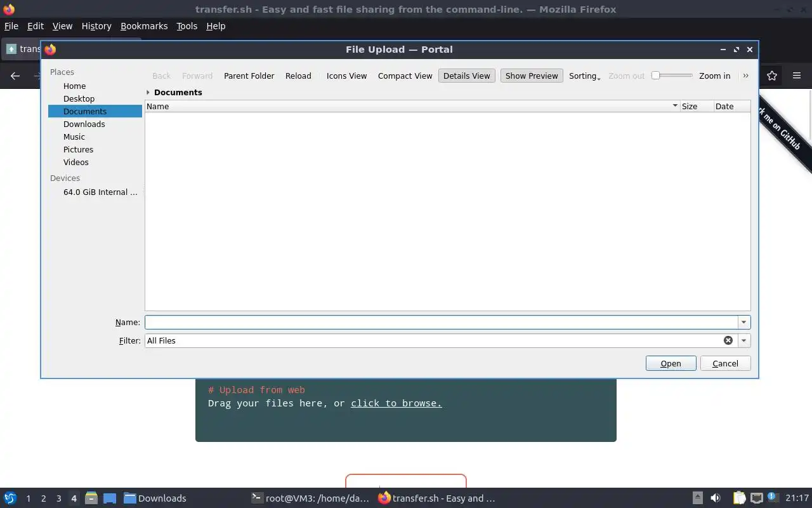This screenshot has height=508, width=812.
Task: Open the View menu in Firefox
Action: 62,26
